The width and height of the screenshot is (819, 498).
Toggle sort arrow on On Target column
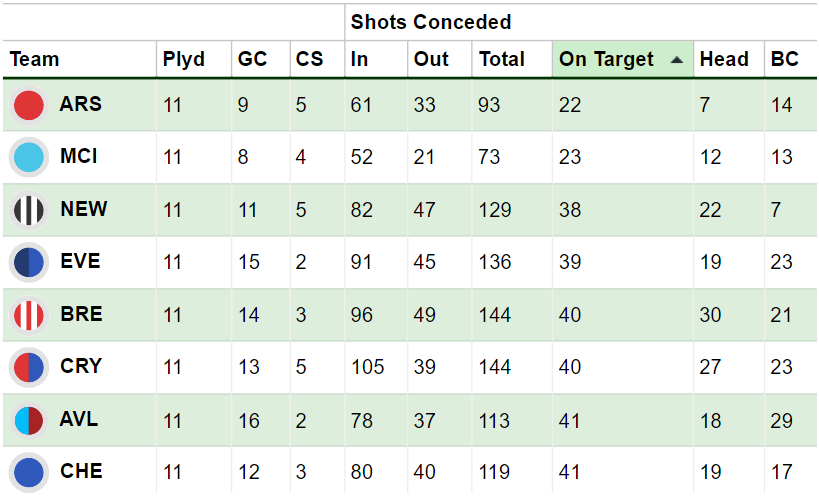pyautogui.click(x=676, y=60)
